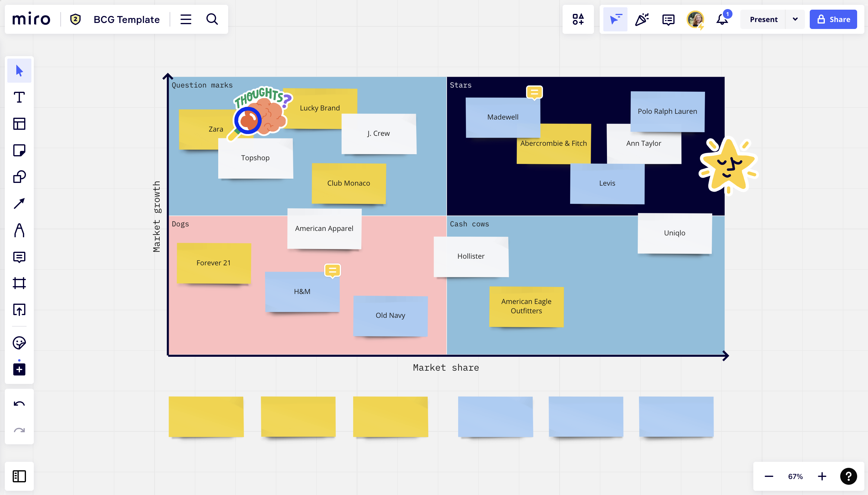Screen dimensions: 868x495
Task: Click the Question marks quadrant label
Action: 202,85
